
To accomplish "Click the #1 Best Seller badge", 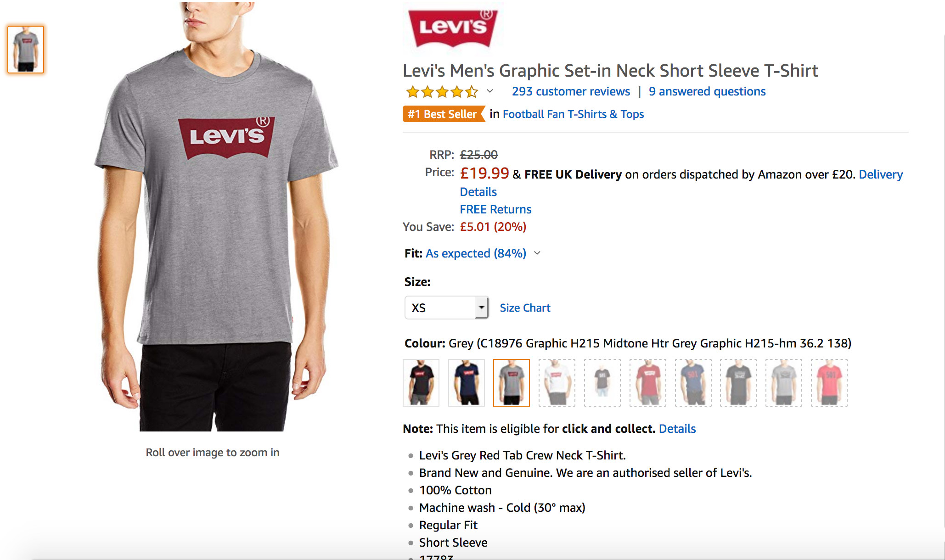I will click(x=442, y=114).
